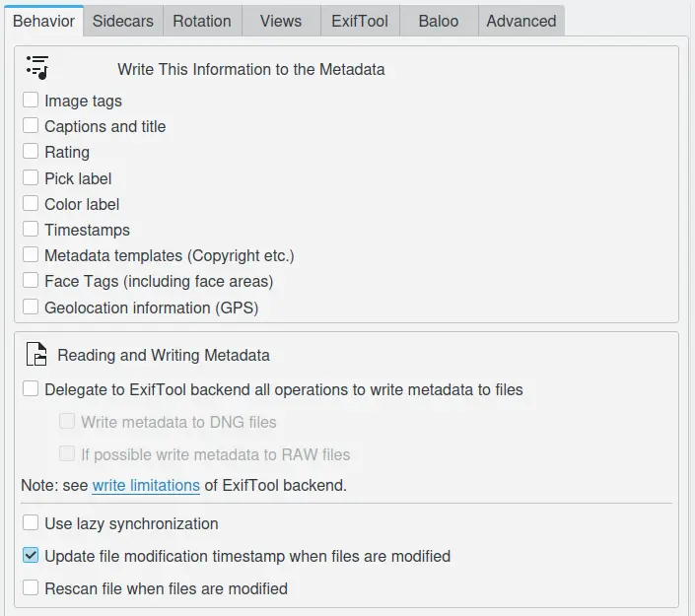Check the Timestamps option
This screenshot has height=616, width=695.
click(x=31, y=230)
